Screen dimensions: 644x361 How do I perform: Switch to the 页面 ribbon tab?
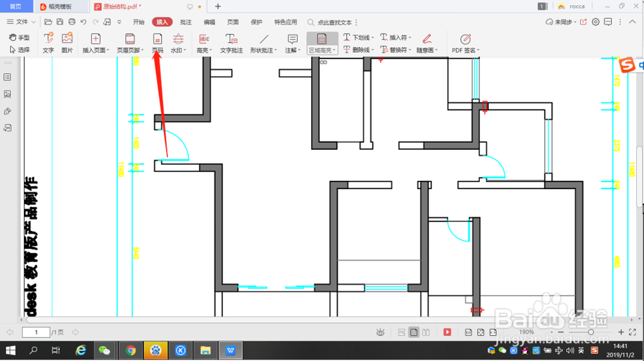tap(233, 22)
